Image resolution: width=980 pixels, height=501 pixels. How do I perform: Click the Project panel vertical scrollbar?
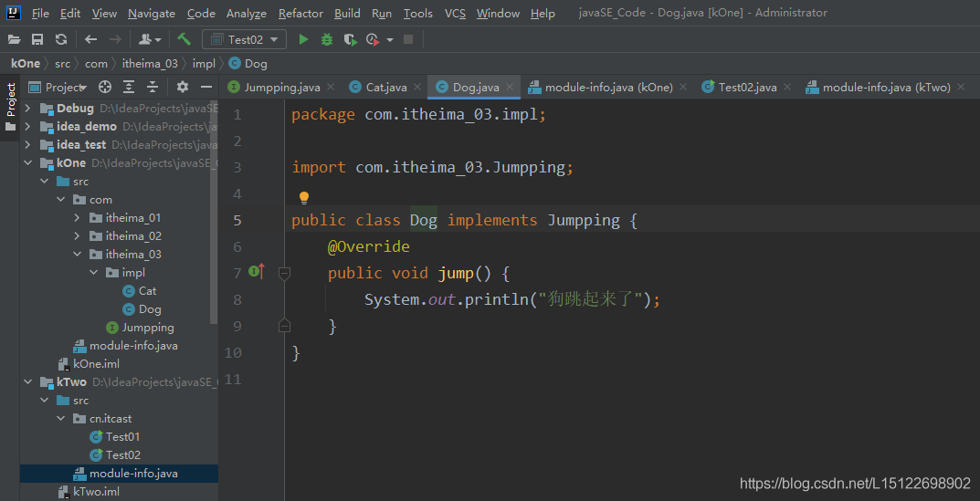pyautogui.click(x=214, y=210)
